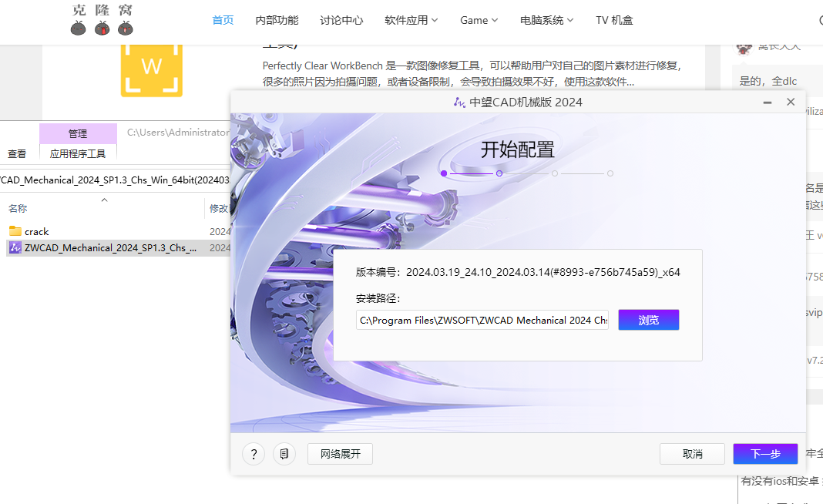
Task: Click the 浏览 browse button
Action: 649,321
